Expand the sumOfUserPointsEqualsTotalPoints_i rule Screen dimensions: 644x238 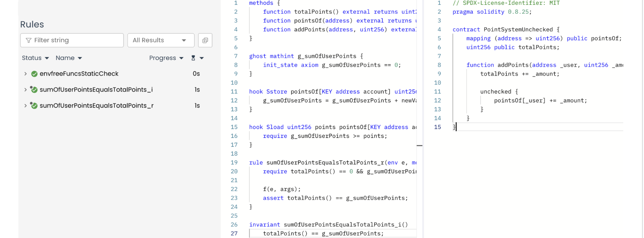coord(25,90)
